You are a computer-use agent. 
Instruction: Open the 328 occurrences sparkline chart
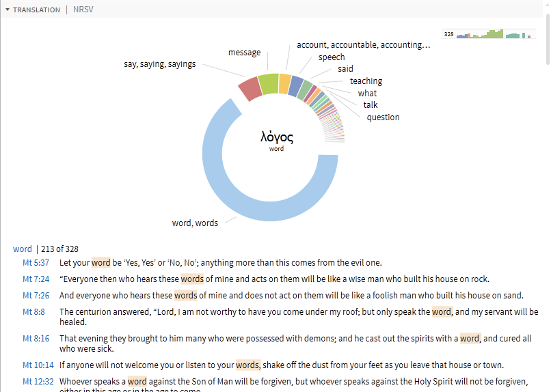tap(487, 33)
